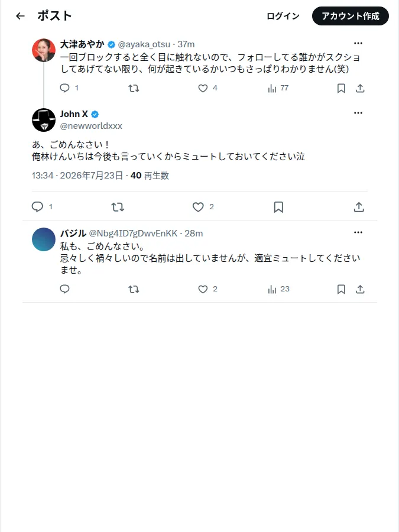Like 大津あやか's post with 4 likes

[x=203, y=89]
